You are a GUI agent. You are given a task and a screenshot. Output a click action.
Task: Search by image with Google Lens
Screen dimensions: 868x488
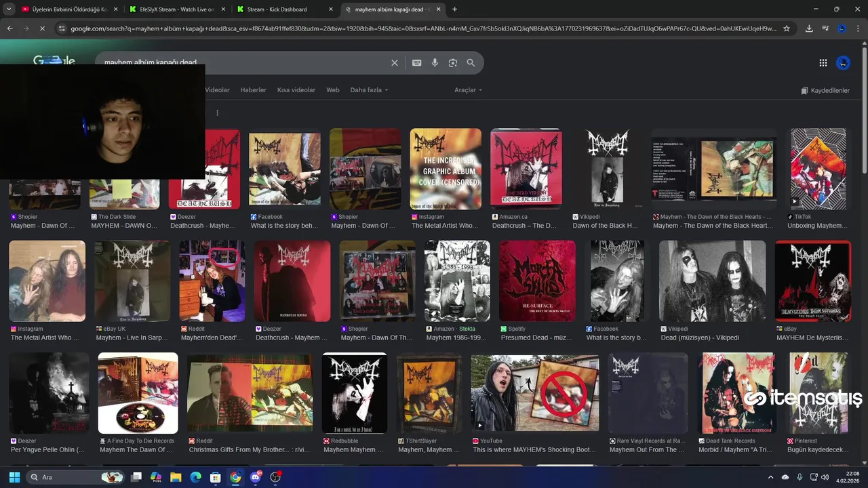click(453, 62)
